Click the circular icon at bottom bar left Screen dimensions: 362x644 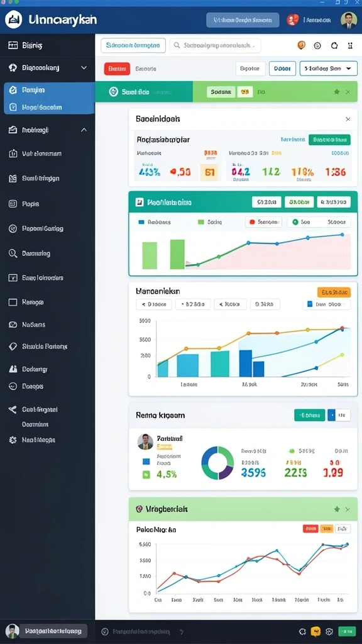105,631
